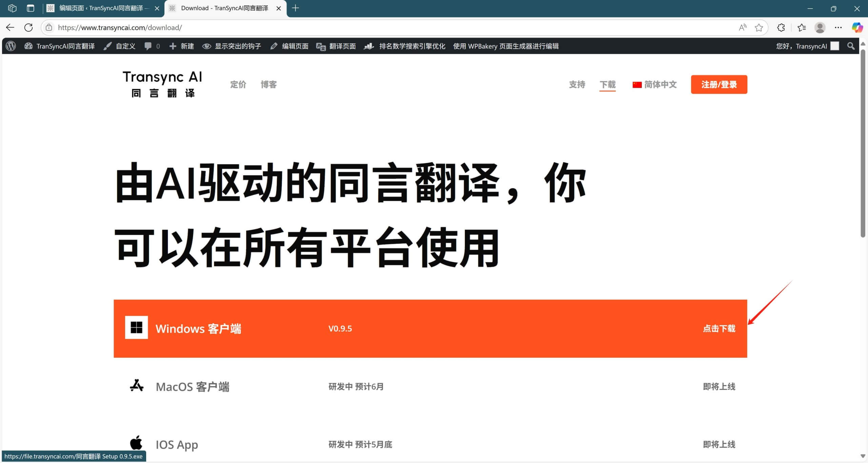
Task: Open the Edge settings and more menu
Action: [x=838, y=27]
